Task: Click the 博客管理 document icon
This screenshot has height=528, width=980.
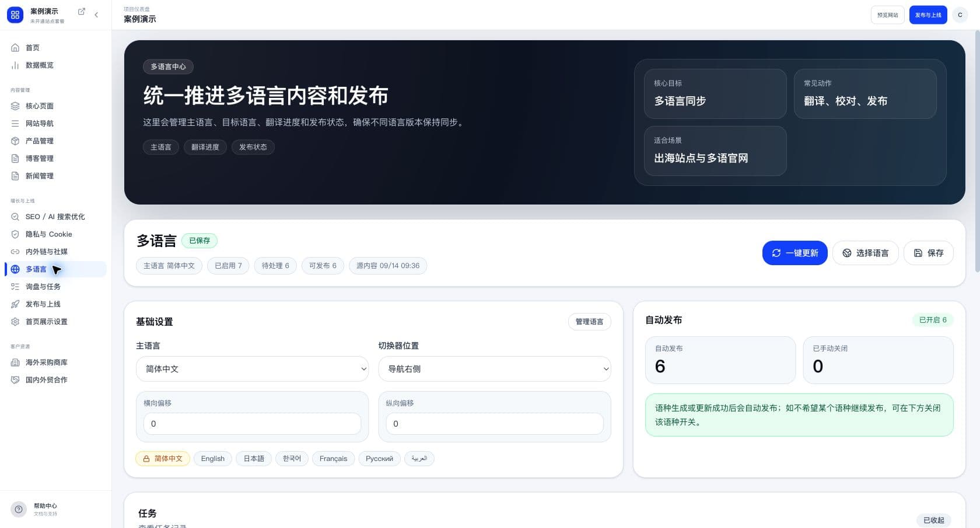Action: pyautogui.click(x=15, y=159)
